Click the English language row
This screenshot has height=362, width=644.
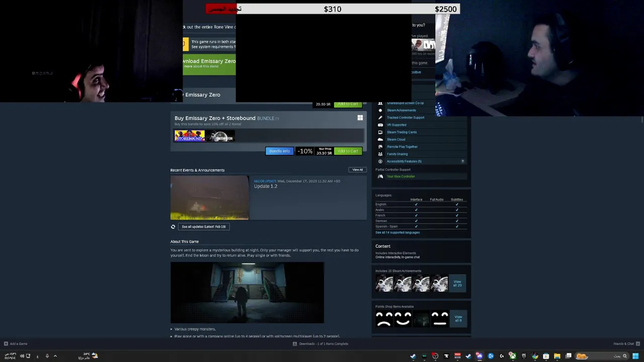(421, 205)
